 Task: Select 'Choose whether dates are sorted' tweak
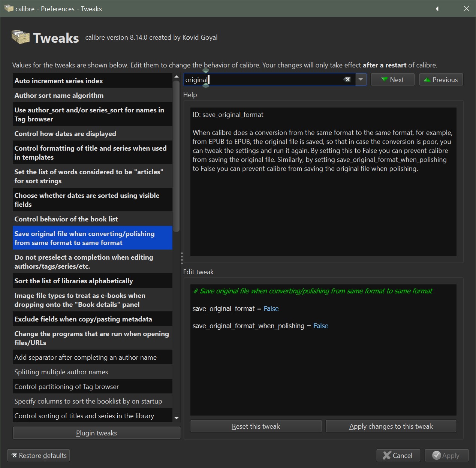[93, 200]
